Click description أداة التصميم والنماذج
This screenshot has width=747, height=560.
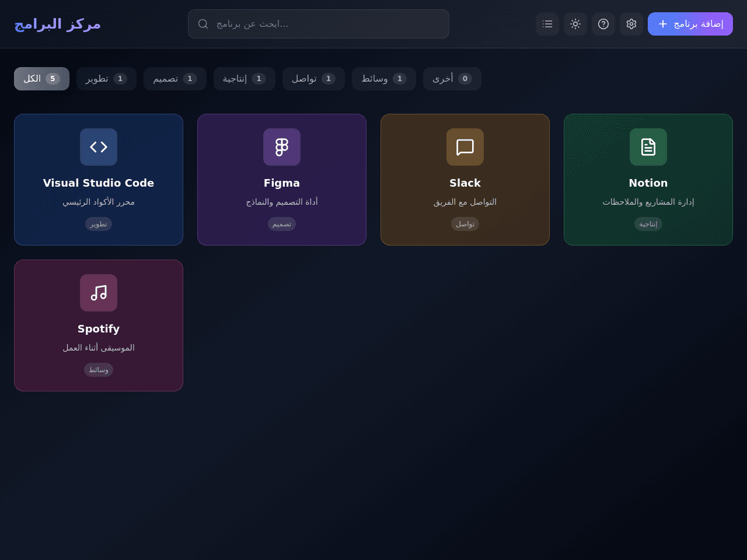pyautogui.click(x=282, y=202)
